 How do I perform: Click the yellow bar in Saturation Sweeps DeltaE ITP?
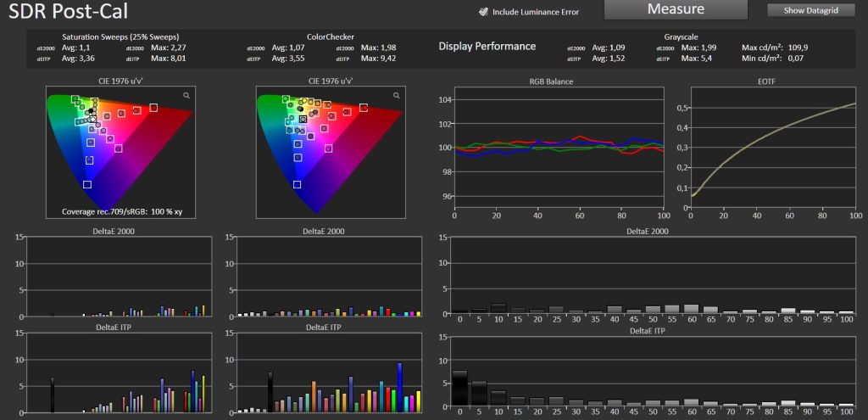click(x=203, y=394)
